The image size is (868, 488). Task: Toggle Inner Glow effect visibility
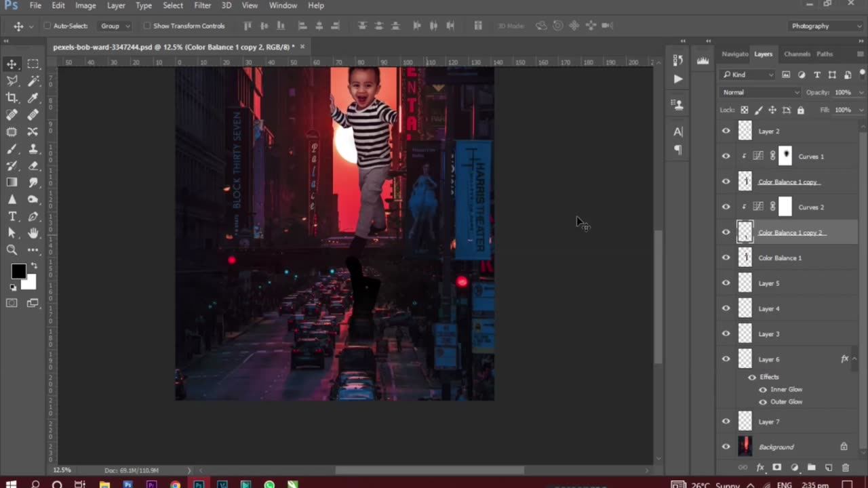tap(763, 390)
